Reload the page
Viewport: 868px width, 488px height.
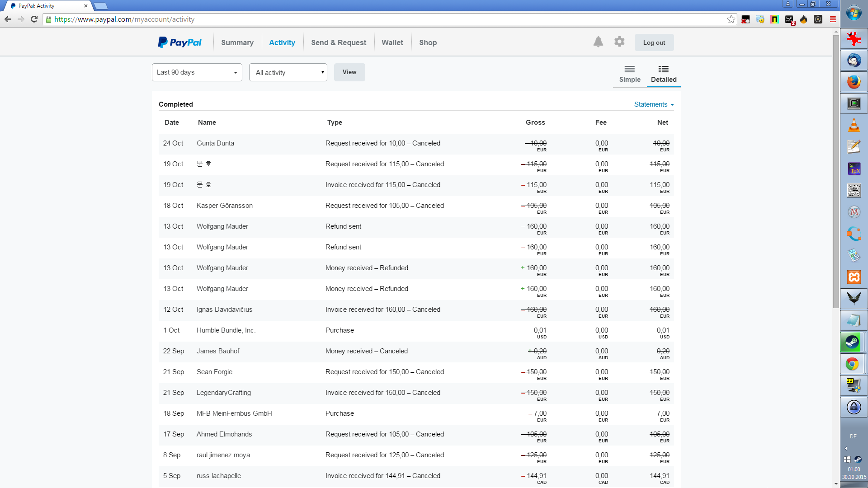34,19
